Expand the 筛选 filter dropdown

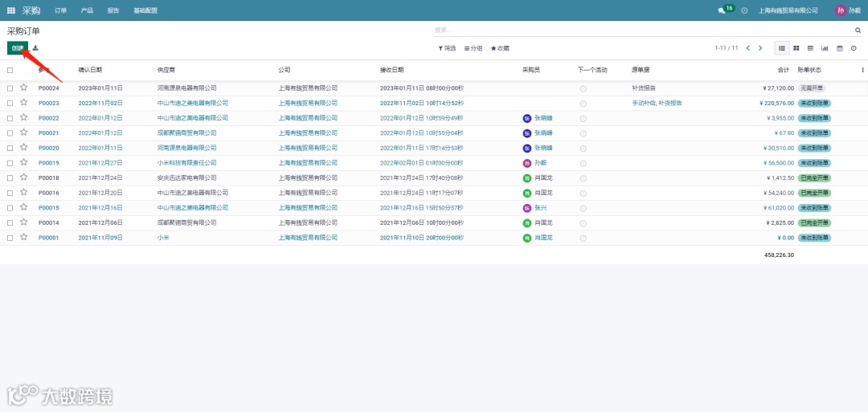[448, 48]
